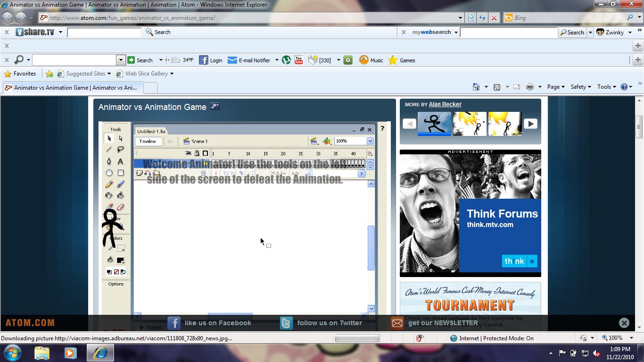This screenshot has width=644, height=362.
Task: Click the stage vertical scrollbar thumb
Action: tap(371, 248)
